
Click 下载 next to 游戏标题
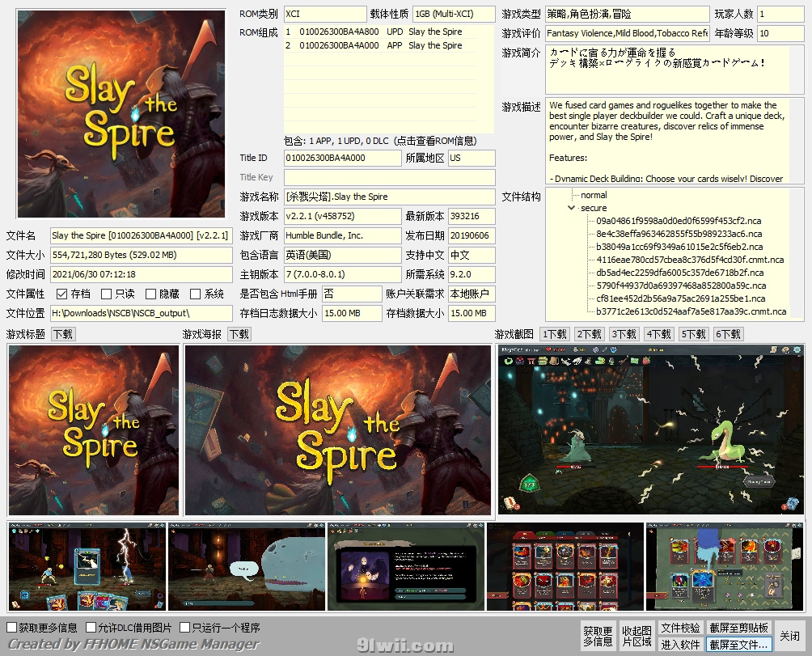(62, 334)
